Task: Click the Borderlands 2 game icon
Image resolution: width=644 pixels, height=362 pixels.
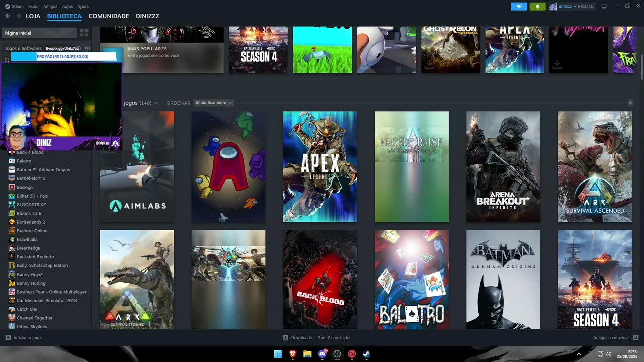Action: pos(12,222)
